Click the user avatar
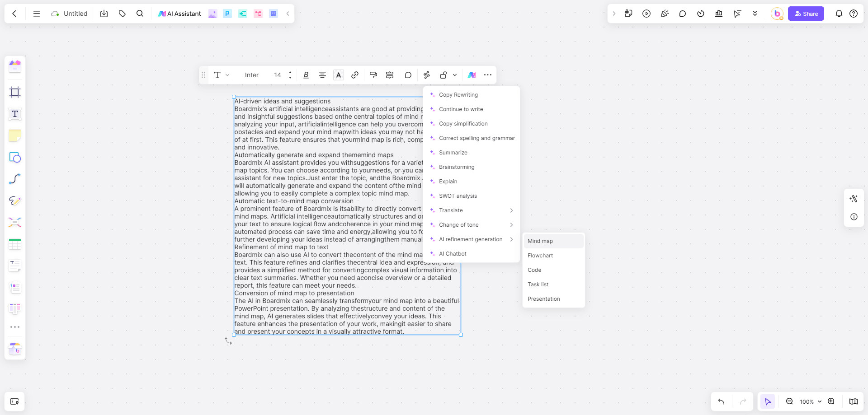 click(777, 14)
